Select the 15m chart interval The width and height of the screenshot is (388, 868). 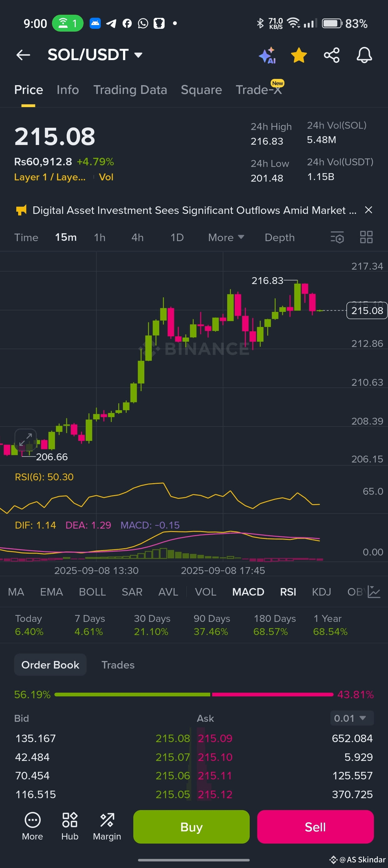66,238
